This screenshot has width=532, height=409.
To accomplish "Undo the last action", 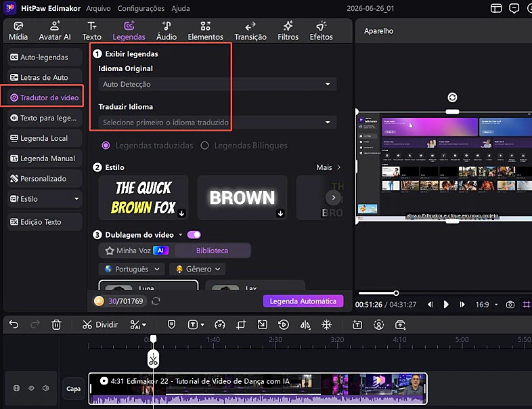I will [14, 325].
